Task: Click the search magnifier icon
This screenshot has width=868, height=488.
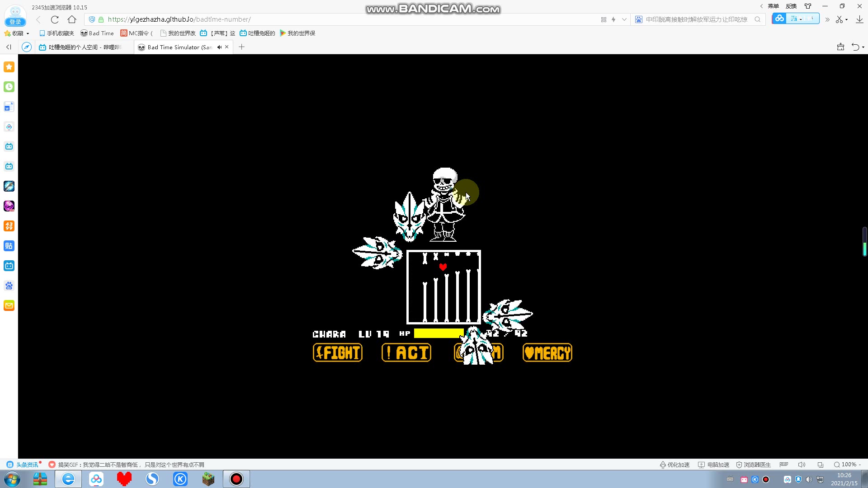Action: point(757,19)
